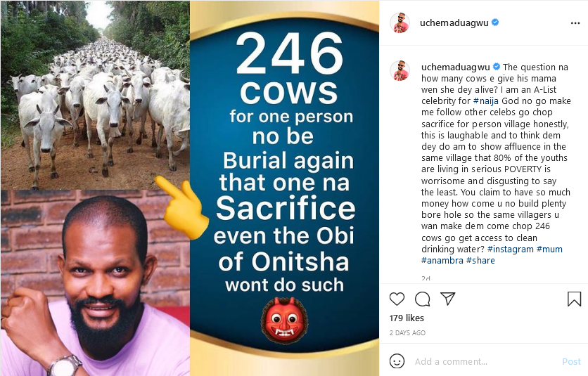Open uchemaduagwu username in the header
Viewport: 588px width, 376px height.
click(454, 23)
